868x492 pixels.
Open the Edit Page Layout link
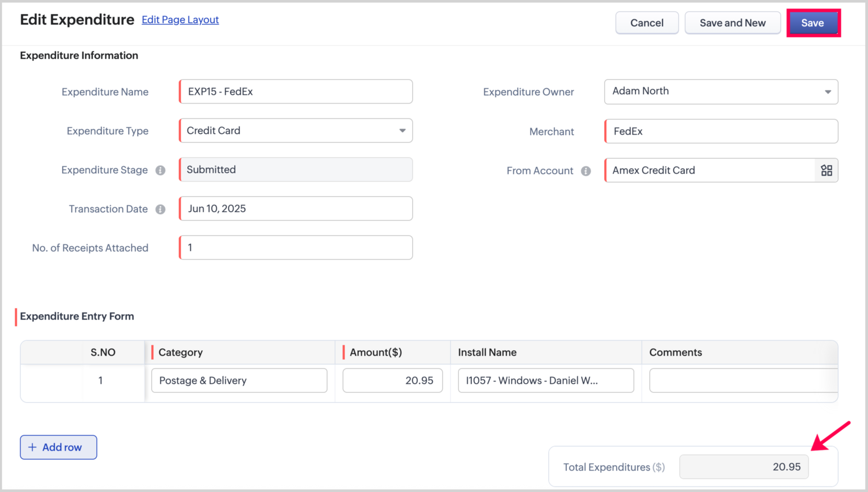click(180, 20)
